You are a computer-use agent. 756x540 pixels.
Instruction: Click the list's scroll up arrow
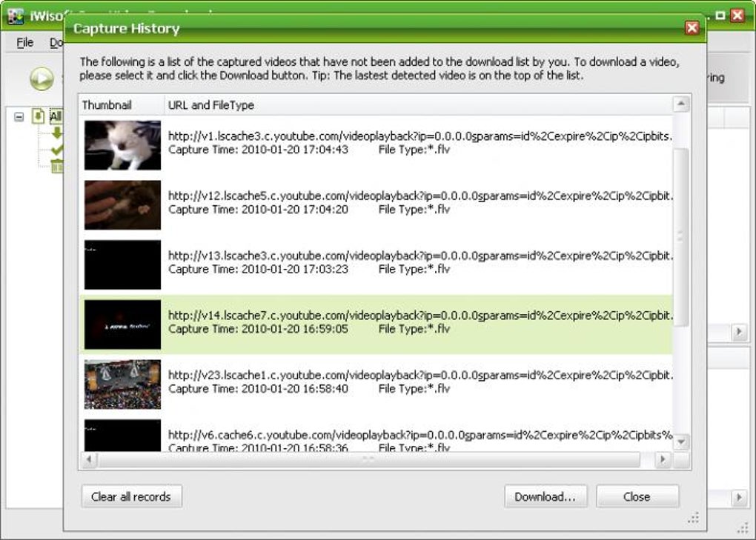tap(681, 104)
